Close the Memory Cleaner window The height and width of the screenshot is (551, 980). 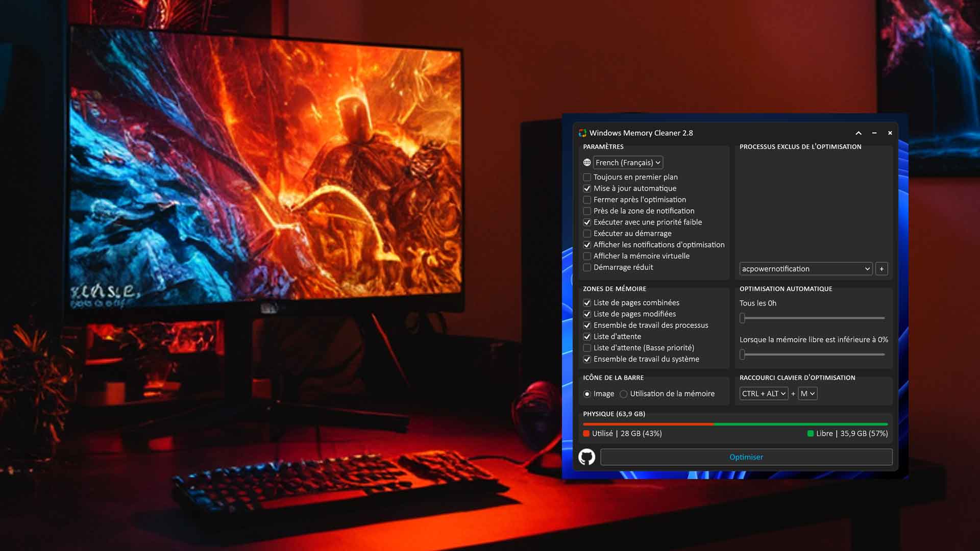pyautogui.click(x=890, y=133)
